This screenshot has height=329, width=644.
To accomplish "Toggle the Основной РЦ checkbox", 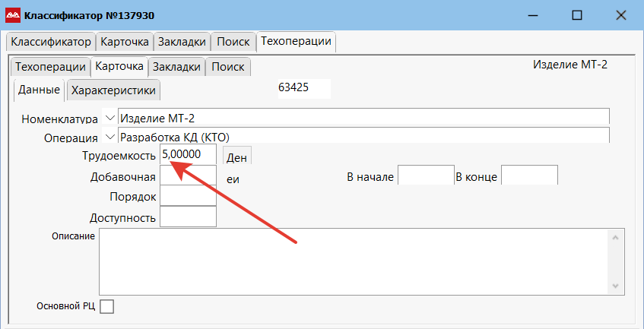I will [106, 306].
